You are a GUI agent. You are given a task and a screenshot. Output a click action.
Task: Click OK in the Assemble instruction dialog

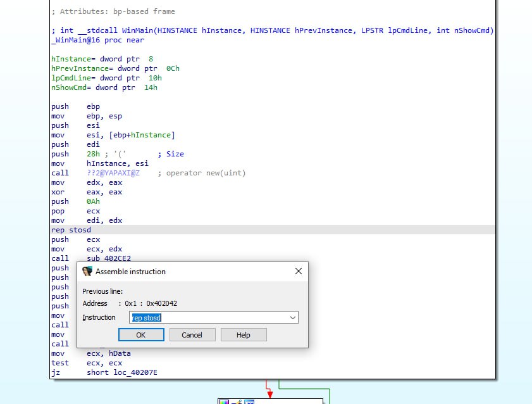tap(141, 335)
